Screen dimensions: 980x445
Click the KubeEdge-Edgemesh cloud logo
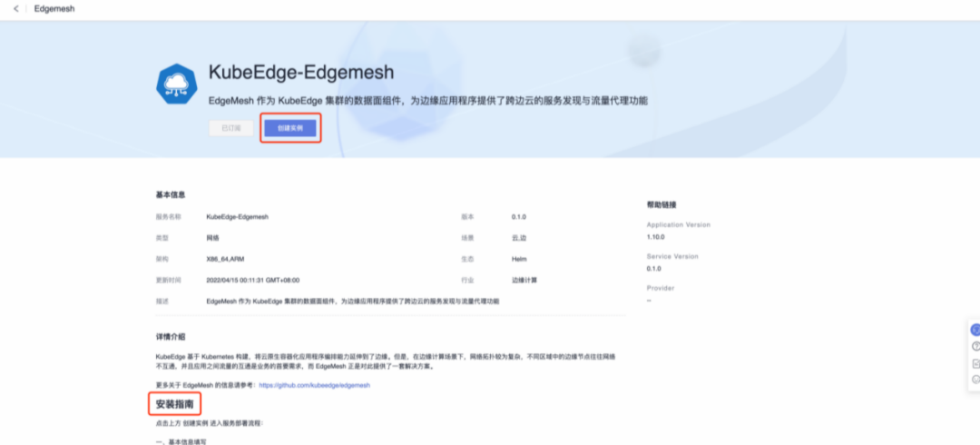(176, 84)
